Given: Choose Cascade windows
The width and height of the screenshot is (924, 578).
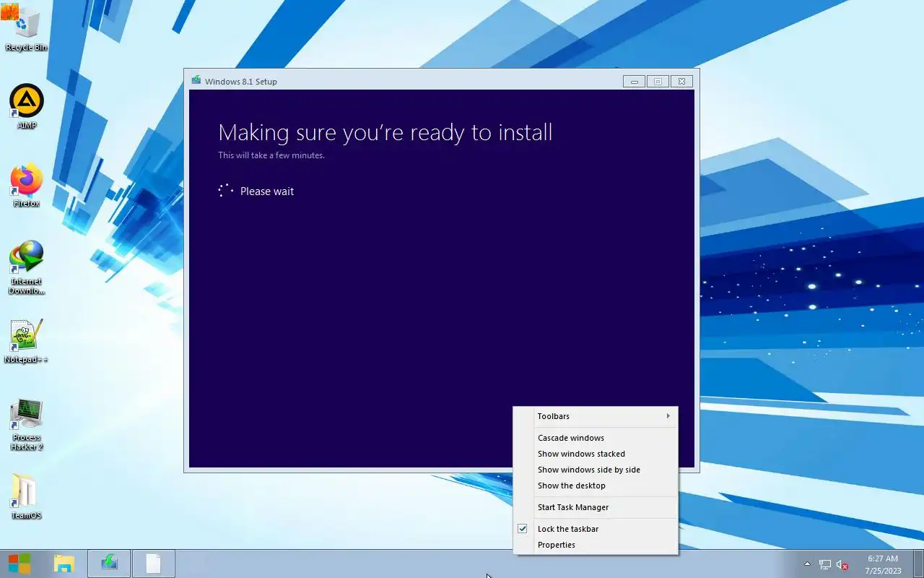Looking at the screenshot, I should (596, 438).
